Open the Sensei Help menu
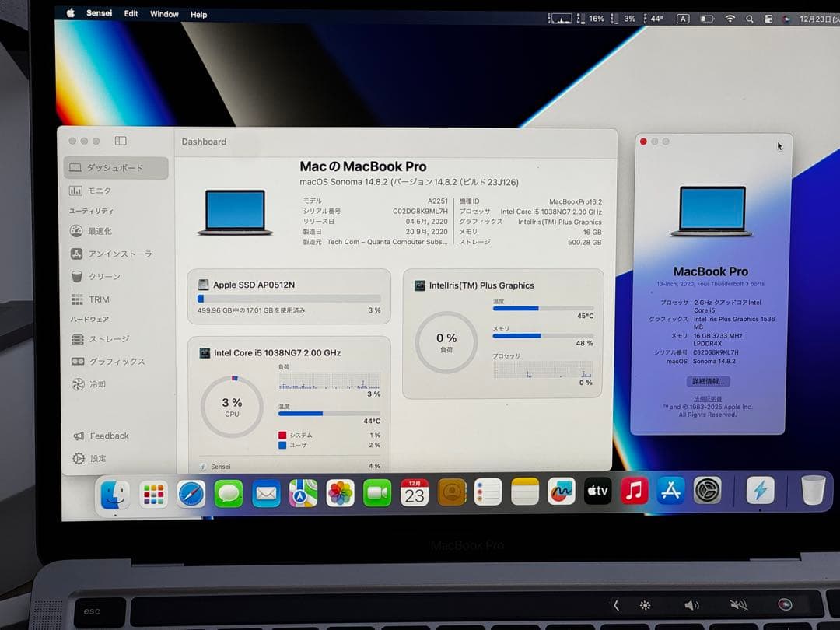The height and width of the screenshot is (630, 840). (x=198, y=14)
